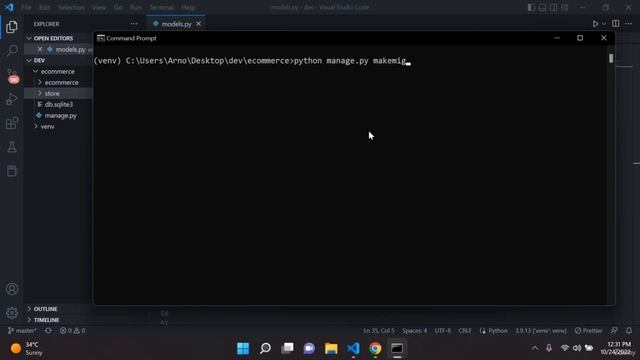
Task: Toggle panel layout icon
Action: [542, 7]
